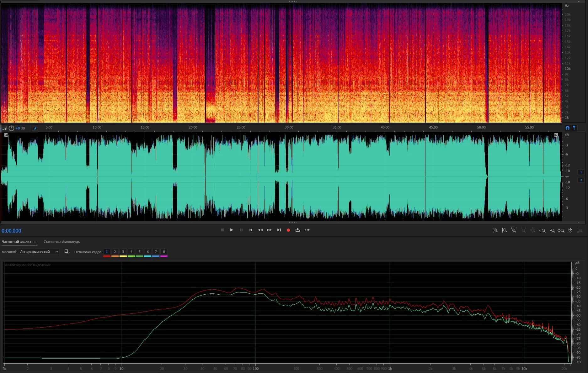
Task: Zoom in time
Action: point(514,230)
